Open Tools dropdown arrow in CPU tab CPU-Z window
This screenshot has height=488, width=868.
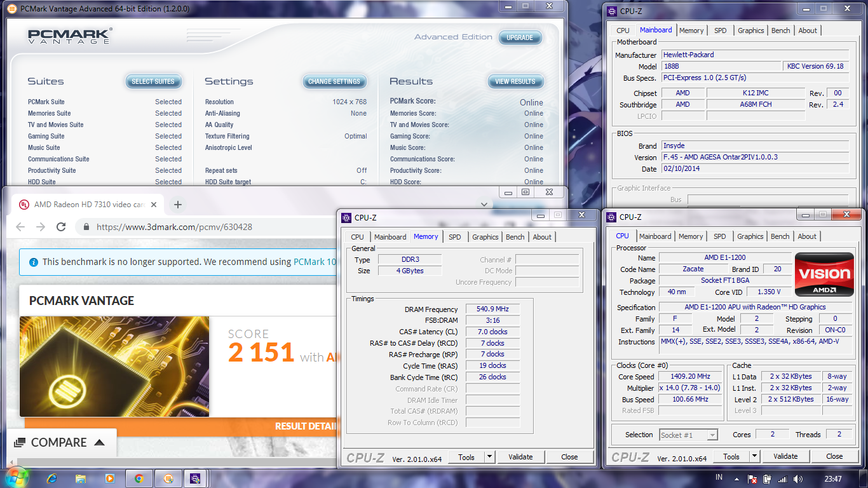point(754,456)
